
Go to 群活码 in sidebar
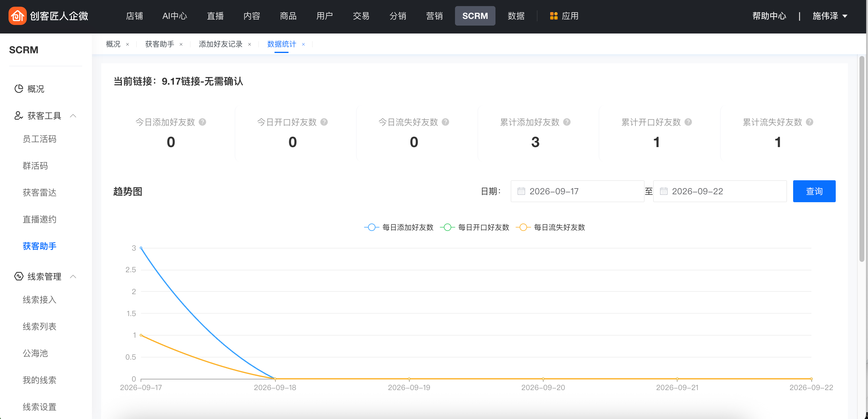pos(35,166)
